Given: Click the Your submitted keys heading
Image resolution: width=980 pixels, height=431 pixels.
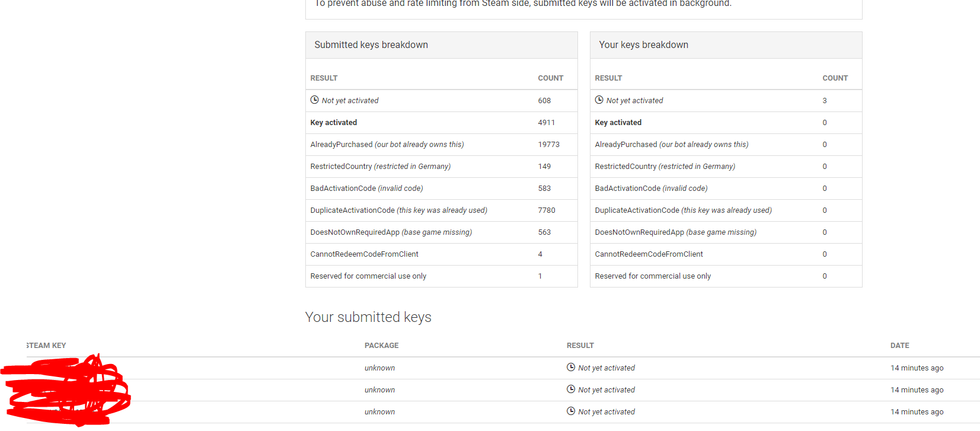Looking at the screenshot, I should pyautogui.click(x=368, y=317).
